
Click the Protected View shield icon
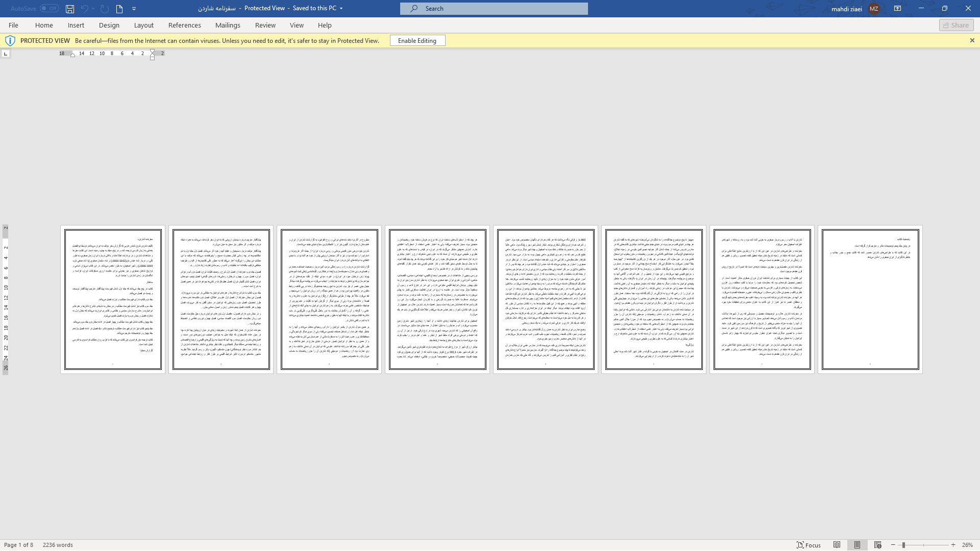tap(10, 41)
